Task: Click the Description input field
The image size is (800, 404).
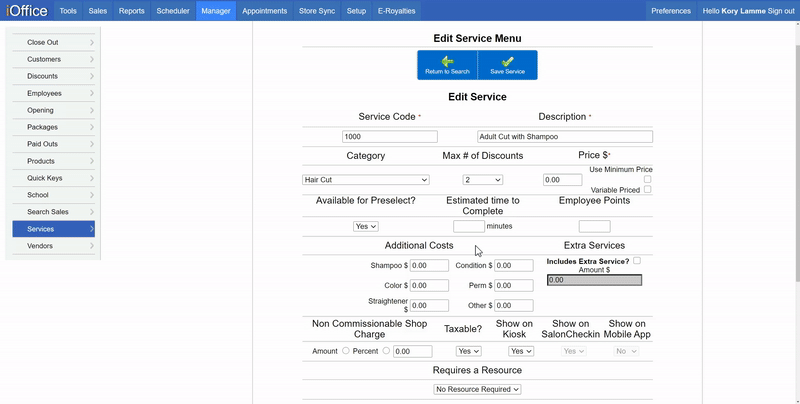Action: [565, 136]
